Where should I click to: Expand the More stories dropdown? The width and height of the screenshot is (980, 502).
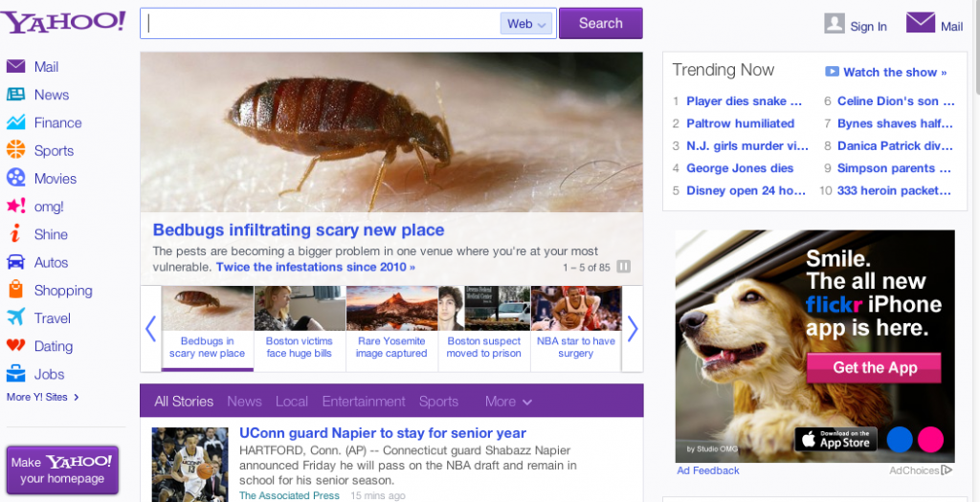(x=508, y=402)
